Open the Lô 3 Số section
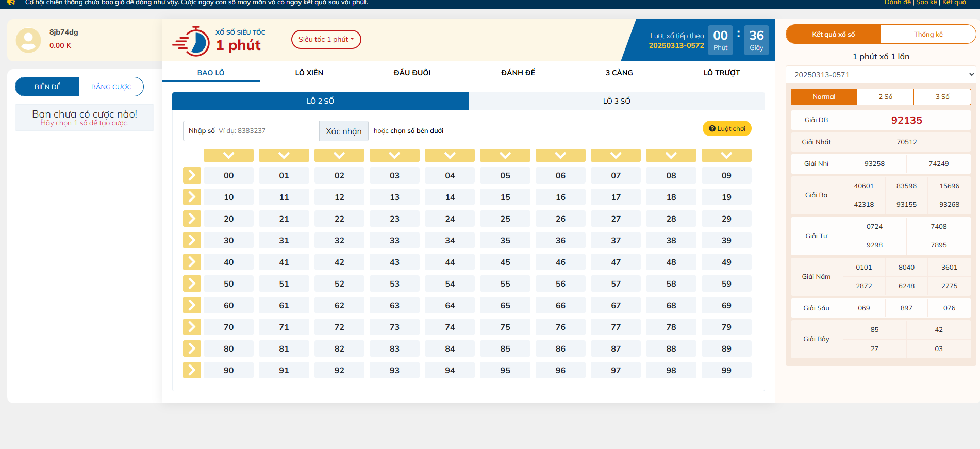 [616, 101]
